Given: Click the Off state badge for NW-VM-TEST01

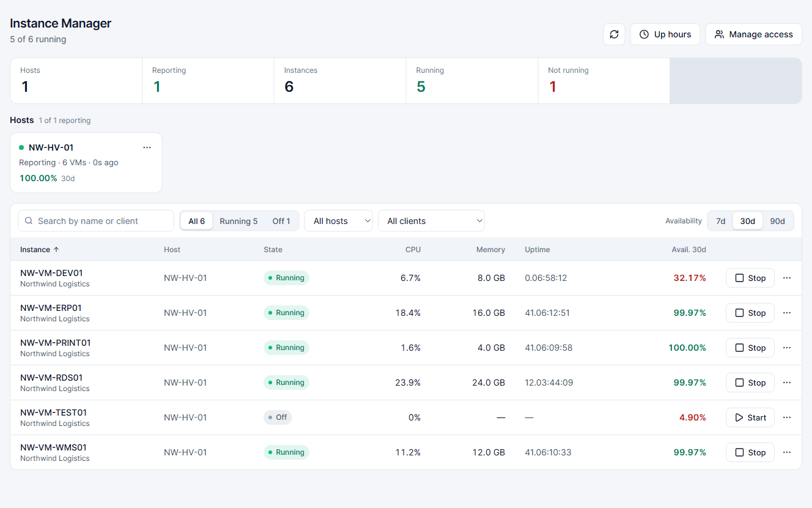Looking at the screenshot, I should (x=278, y=417).
